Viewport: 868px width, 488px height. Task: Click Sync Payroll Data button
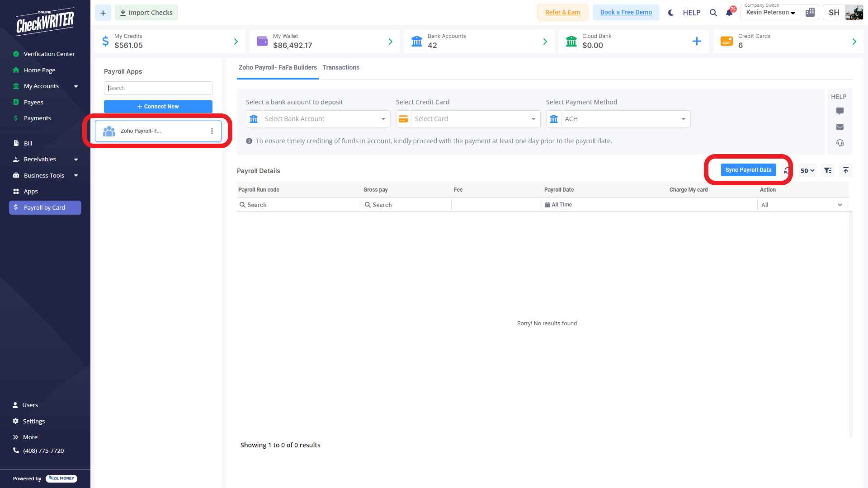tap(748, 170)
